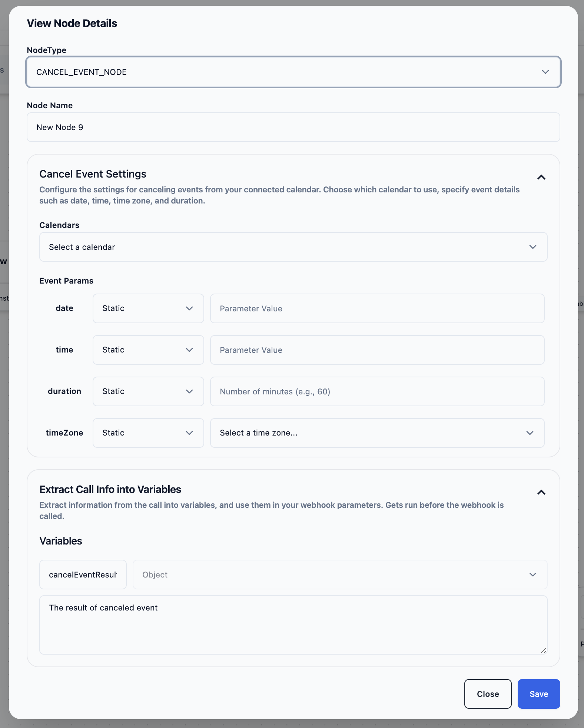The image size is (584, 728).
Task: Open the Calendars select dropdown
Action: tap(293, 247)
